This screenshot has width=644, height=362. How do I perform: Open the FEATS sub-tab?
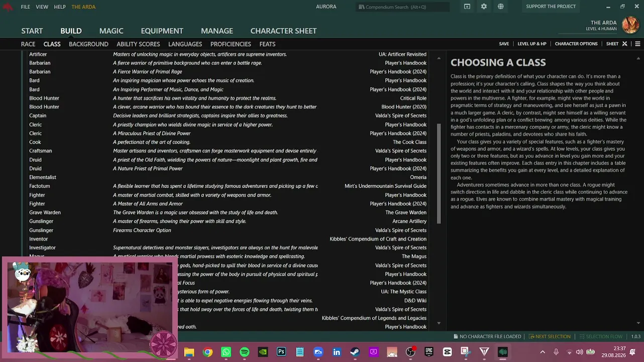click(267, 44)
